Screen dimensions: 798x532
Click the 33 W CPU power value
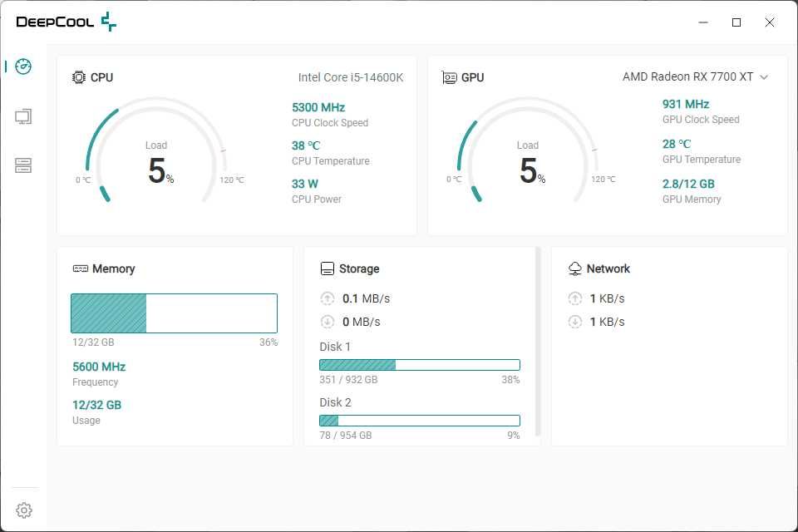[305, 184]
